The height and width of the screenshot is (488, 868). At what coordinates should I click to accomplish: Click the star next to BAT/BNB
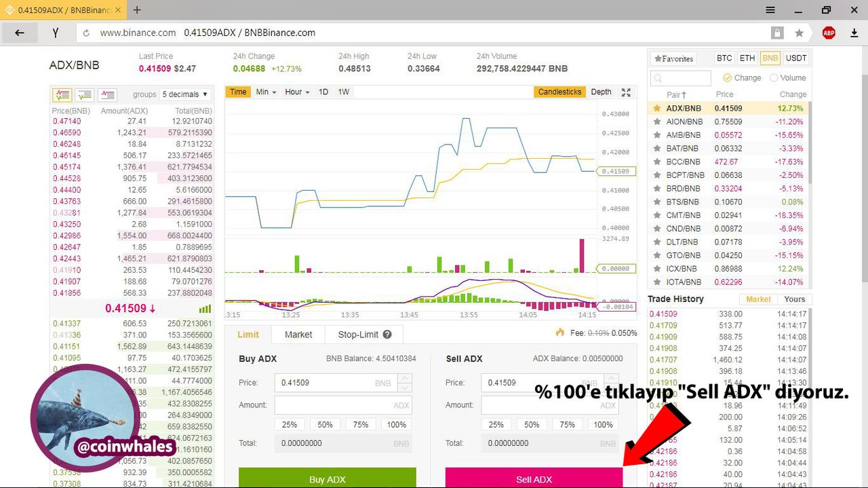point(656,149)
